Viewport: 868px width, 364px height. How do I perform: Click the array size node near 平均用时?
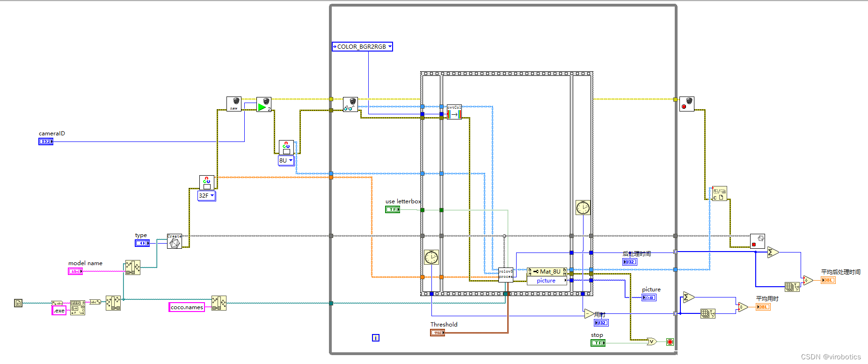pos(708,313)
